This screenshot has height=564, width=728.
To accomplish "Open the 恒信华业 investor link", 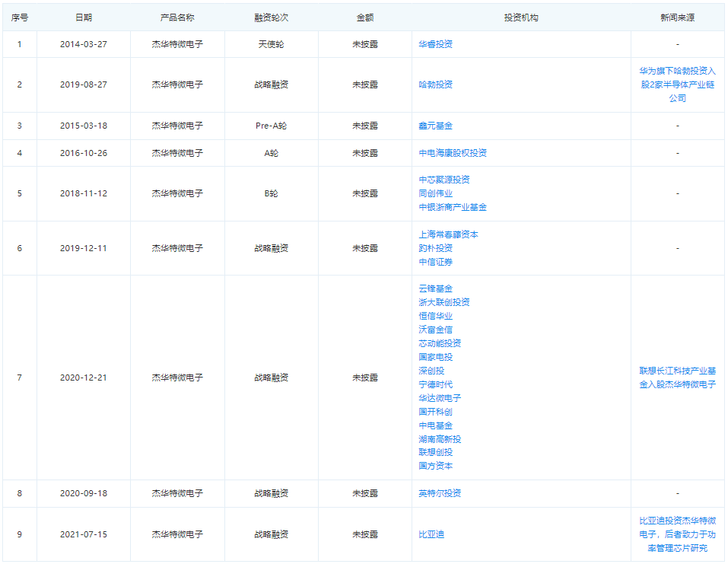I will point(435,316).
